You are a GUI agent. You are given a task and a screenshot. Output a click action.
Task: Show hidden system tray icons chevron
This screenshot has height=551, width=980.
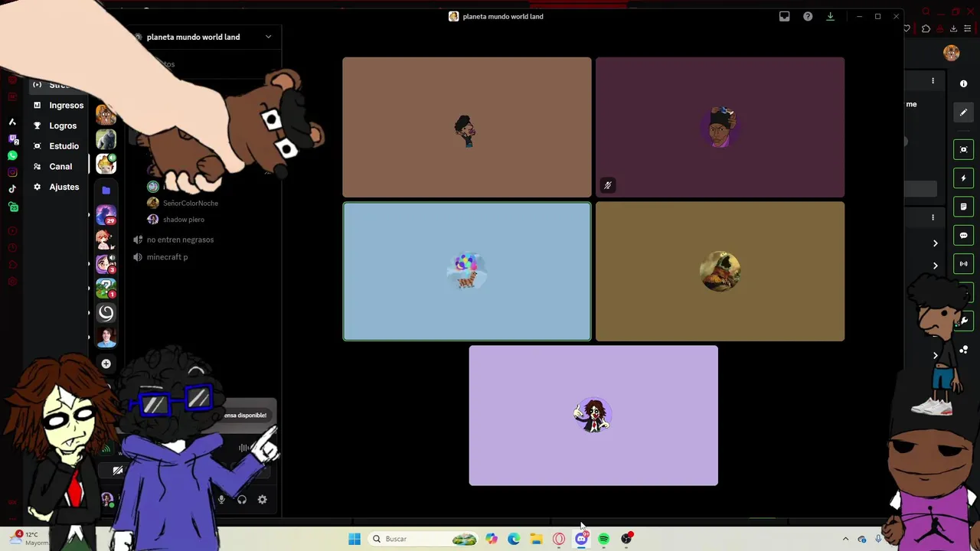845,540
